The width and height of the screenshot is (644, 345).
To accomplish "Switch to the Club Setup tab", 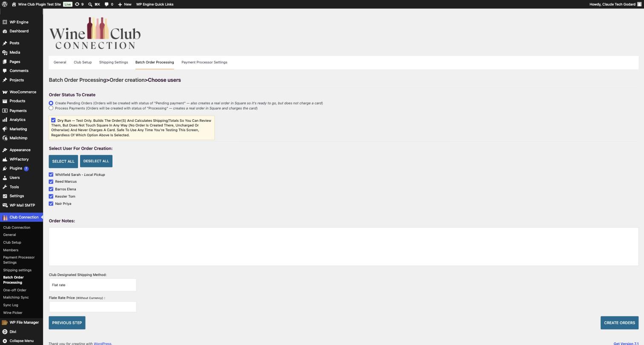I will coord(83,62).
